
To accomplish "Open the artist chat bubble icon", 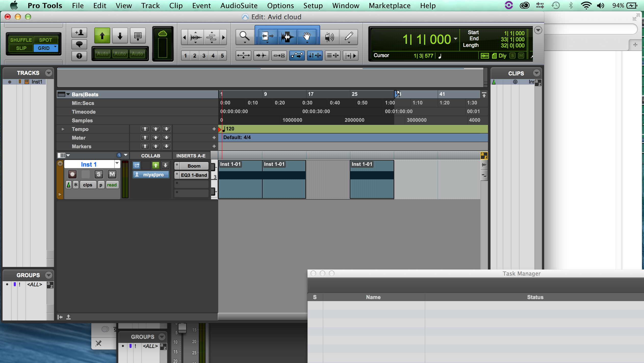I will tap(79, 44).
